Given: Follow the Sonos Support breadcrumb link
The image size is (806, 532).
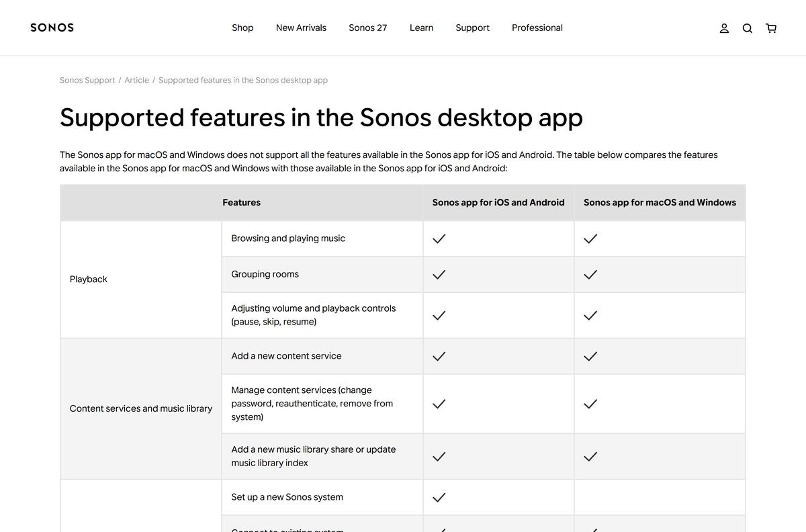Looking at the screenshot, I should [x=87, y=80].
